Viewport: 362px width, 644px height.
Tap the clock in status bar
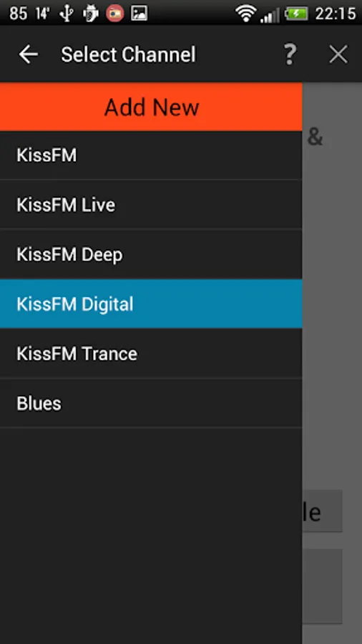[336, 14]
